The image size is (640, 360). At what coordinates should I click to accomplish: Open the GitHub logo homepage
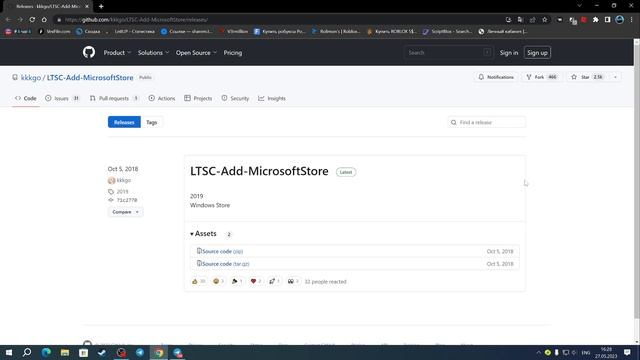pos(89,52)
